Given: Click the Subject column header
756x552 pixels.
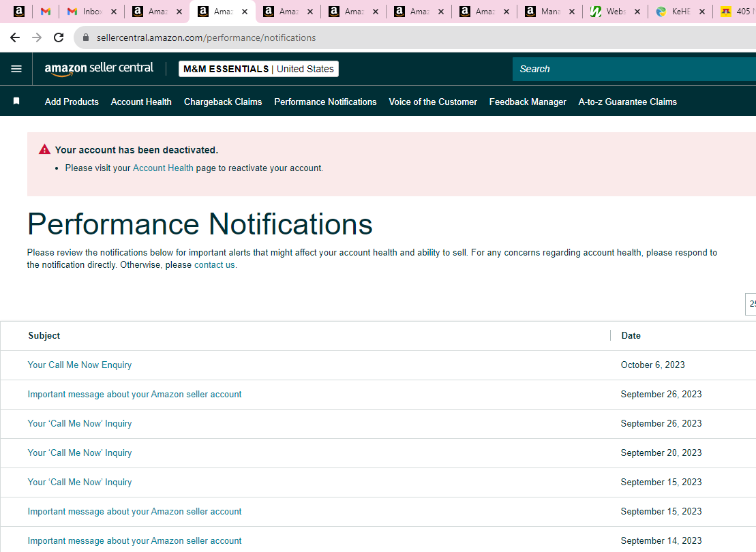Looking at the screenshot, I should (44, 335).
